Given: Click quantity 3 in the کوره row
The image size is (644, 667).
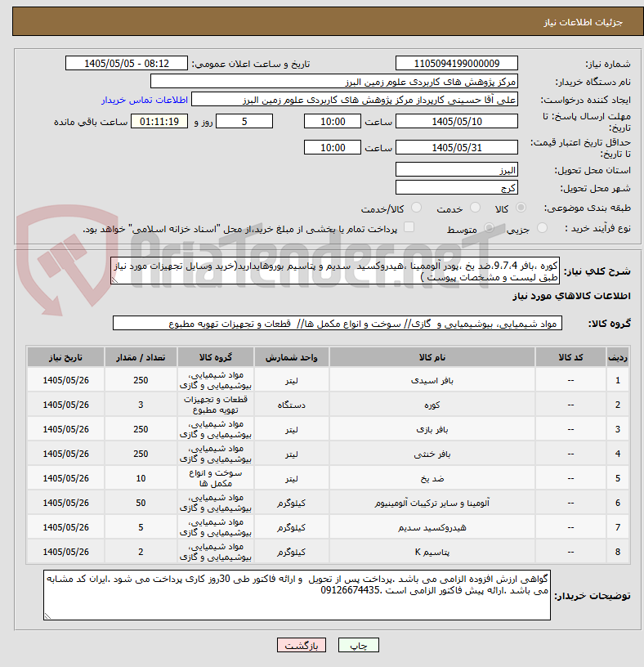Looking at the screenshot, I should coord(141,405).
